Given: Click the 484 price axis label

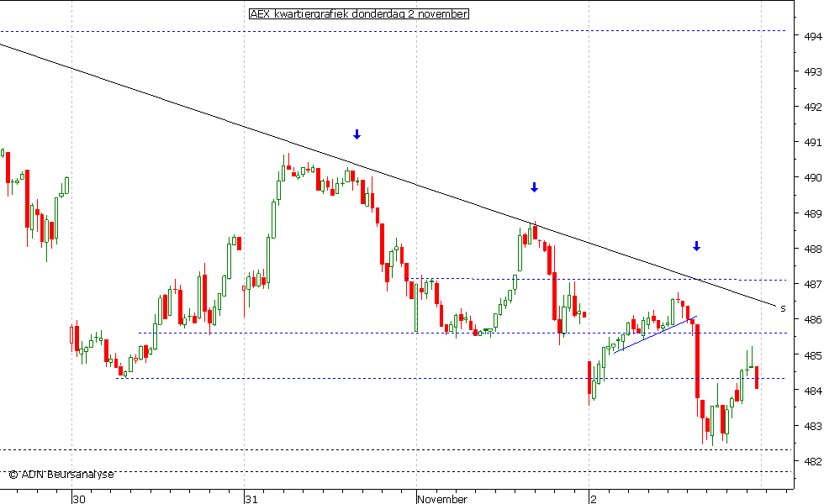Looking at the screenshot, I should coord(812,391).
